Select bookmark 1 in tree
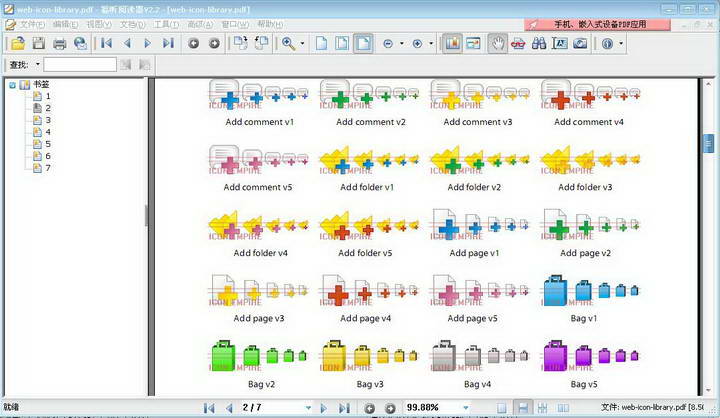Viewport: 720px width, 418px height. point(48,96)
